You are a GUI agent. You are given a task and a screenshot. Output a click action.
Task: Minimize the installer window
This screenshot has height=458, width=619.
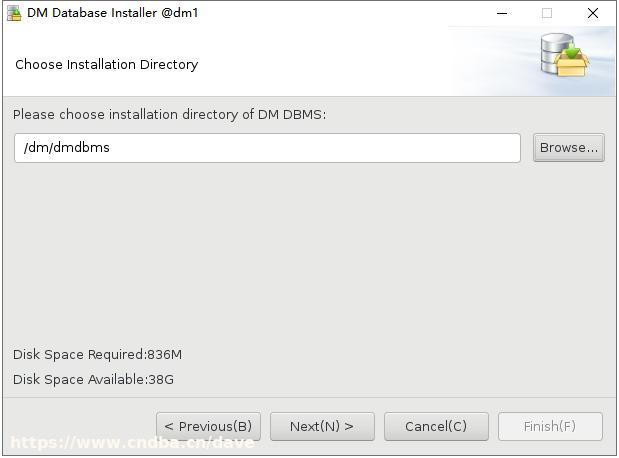(x=502, y=13)
